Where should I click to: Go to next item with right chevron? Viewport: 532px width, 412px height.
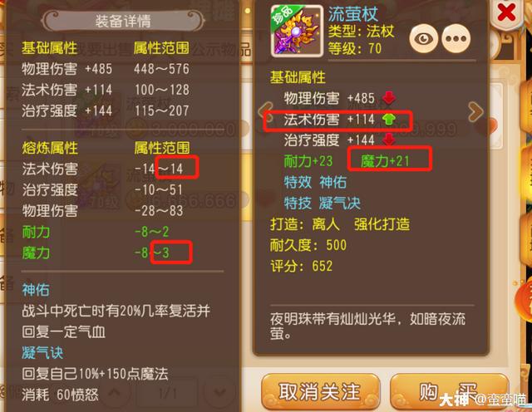(475, 111)
